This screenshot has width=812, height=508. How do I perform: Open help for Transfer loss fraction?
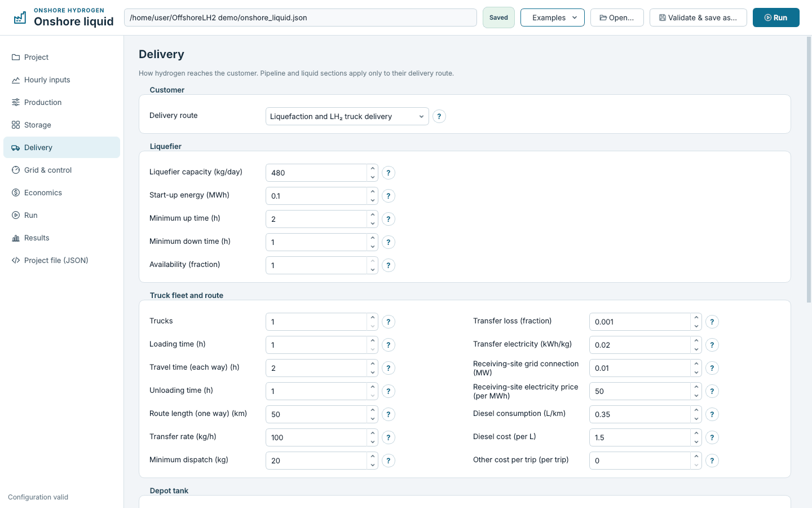tap(712, 322)
